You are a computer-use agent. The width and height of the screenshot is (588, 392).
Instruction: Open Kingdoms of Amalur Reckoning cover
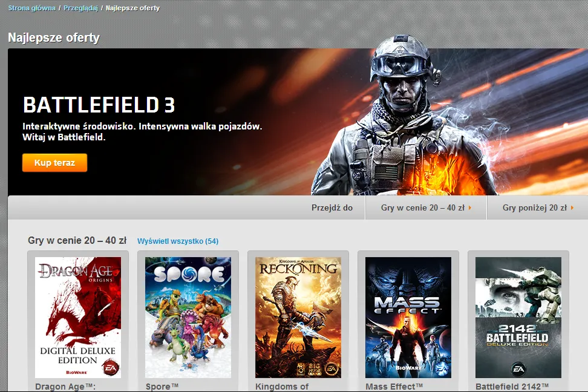[x=298, y=318]
